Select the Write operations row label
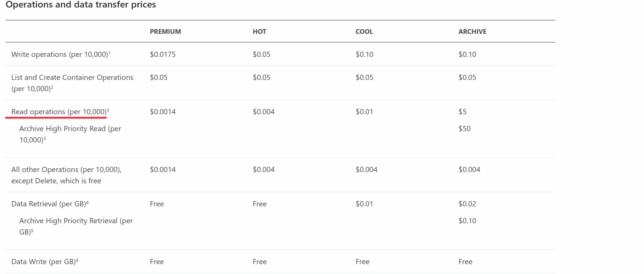Image resolution: width=644 pixels, height=274 pixels. [60, 55]
